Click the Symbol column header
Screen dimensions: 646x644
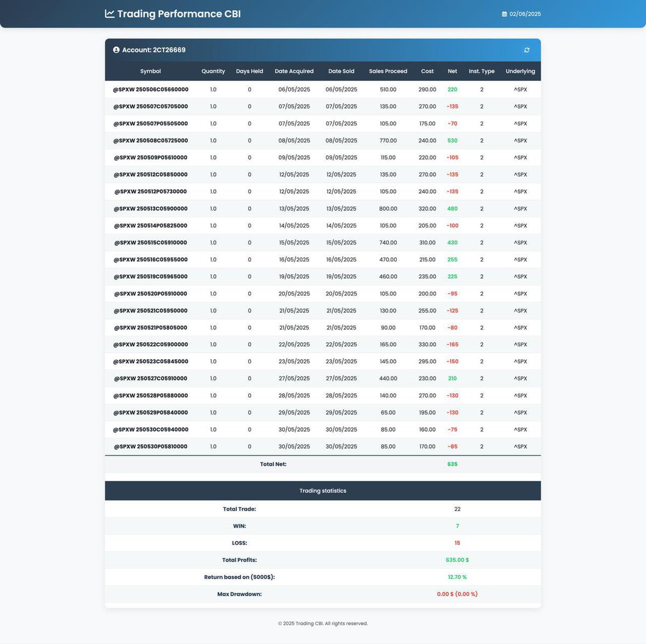151,71
